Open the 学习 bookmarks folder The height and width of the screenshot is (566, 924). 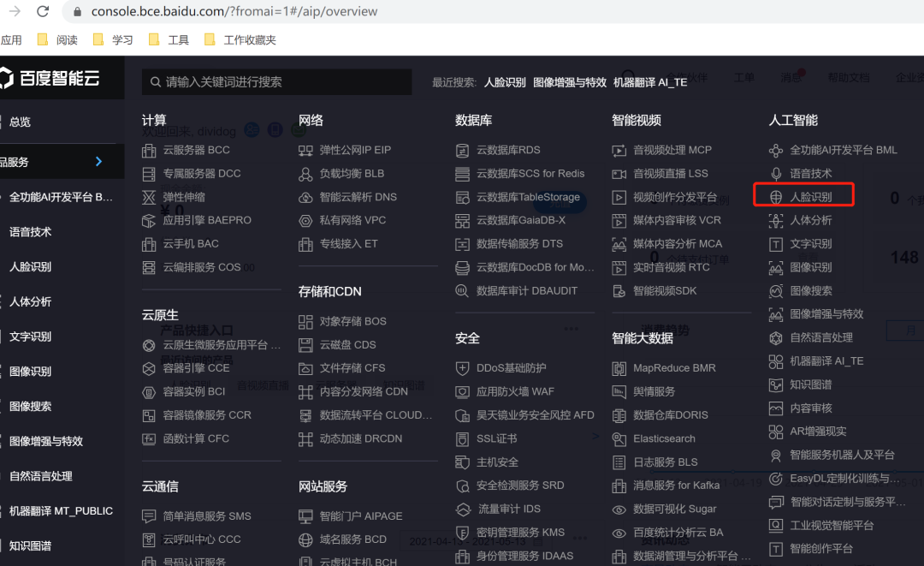tap(113, 39)
